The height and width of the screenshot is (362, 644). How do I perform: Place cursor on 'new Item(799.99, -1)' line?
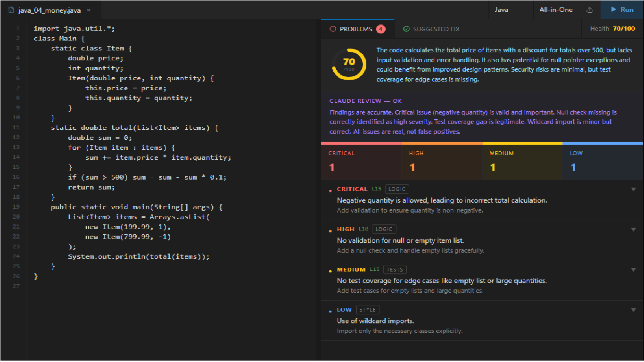click(128, 237)
